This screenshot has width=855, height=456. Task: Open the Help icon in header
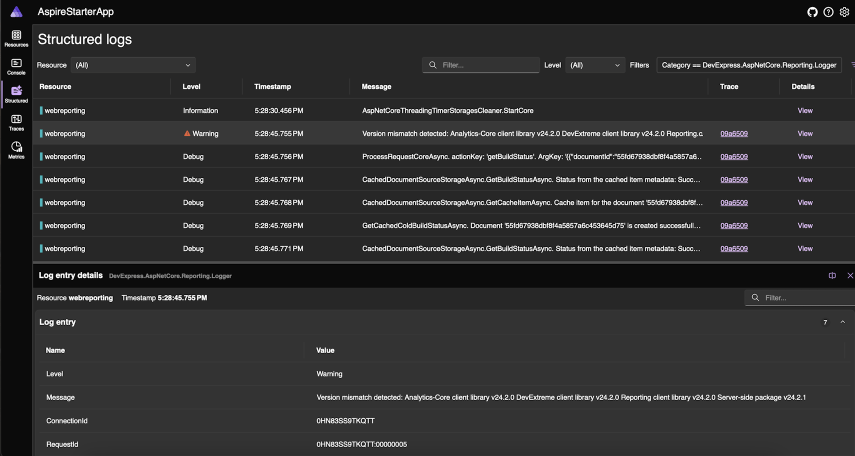(828, 12)
